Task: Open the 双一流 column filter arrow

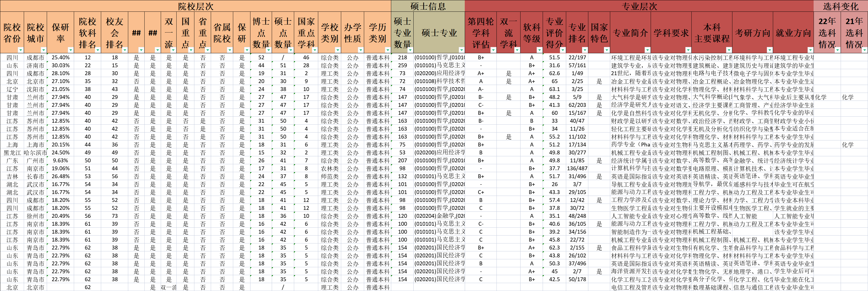Action: pos(174,50)
